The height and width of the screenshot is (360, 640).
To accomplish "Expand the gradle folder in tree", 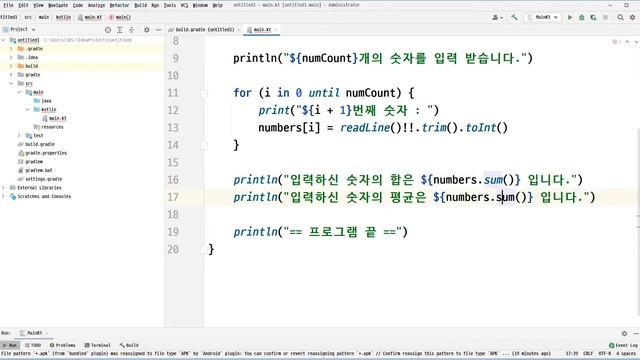I will point(11,75).
